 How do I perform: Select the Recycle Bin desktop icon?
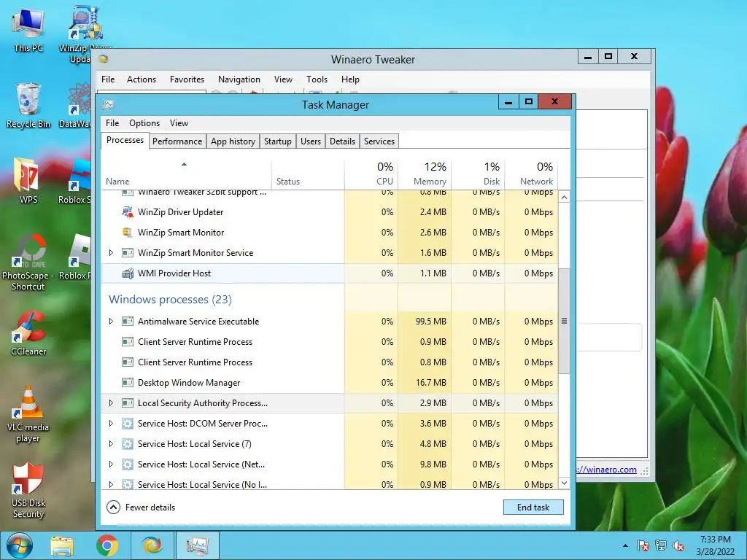click(x=28, y=105)
